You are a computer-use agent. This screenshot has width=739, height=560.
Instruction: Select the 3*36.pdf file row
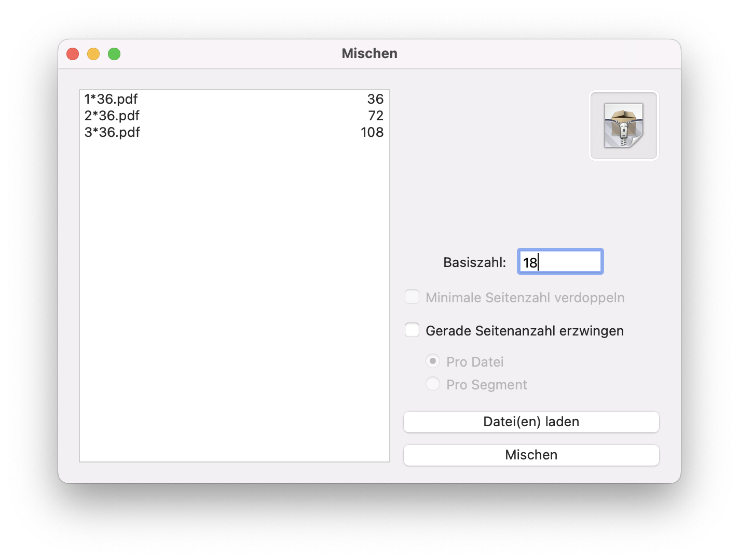coord(234,132)
